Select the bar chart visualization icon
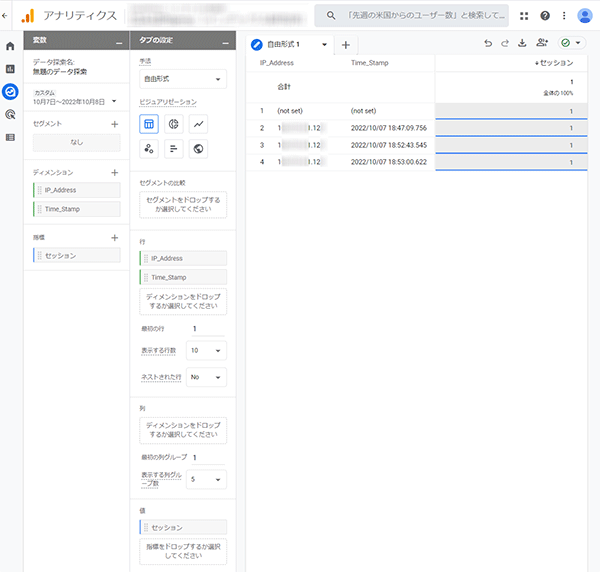Image resolution: width=600 pixels, height=572 pixels. 174,149
